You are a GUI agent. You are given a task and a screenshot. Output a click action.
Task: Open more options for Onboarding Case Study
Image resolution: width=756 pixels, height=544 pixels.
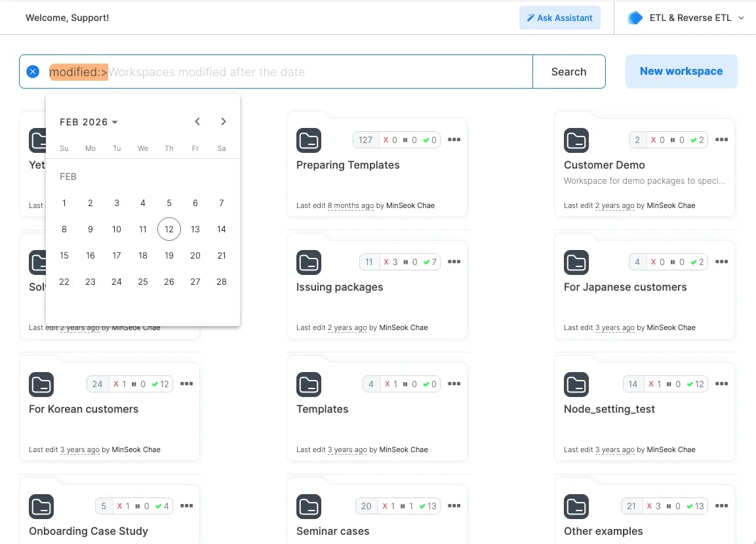click(187, 506)
